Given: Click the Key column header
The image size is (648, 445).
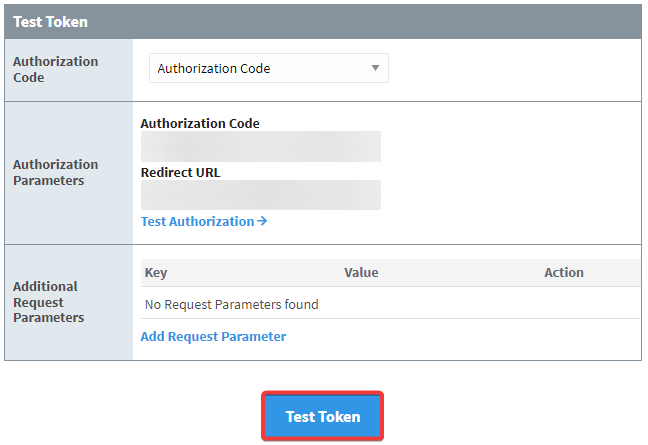Looking at the screenshot, I should [156, 273].
